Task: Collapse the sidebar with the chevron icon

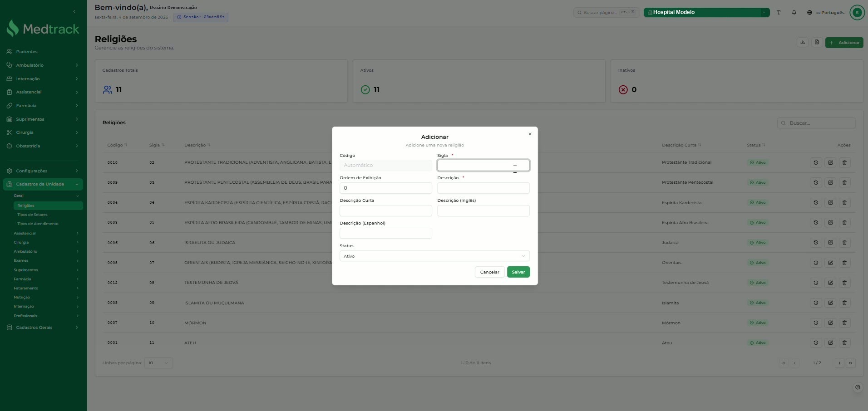Action: click(x=74, y=11)
